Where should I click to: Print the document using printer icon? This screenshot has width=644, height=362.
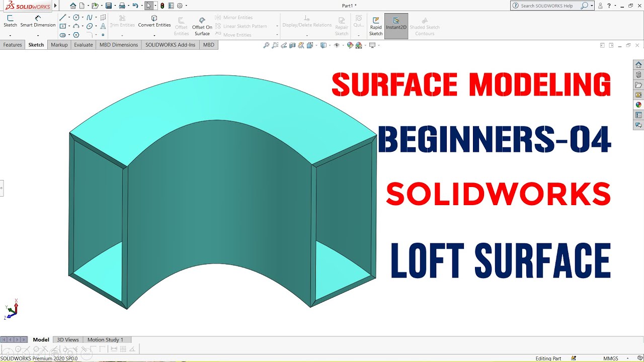pyautogui.click(x=122, y=6)
